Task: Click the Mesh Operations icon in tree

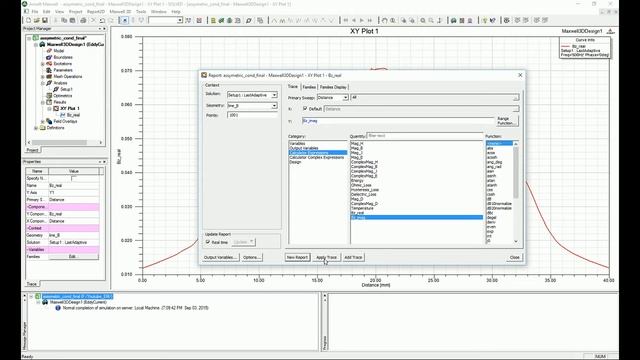Action: coord(49,76)
